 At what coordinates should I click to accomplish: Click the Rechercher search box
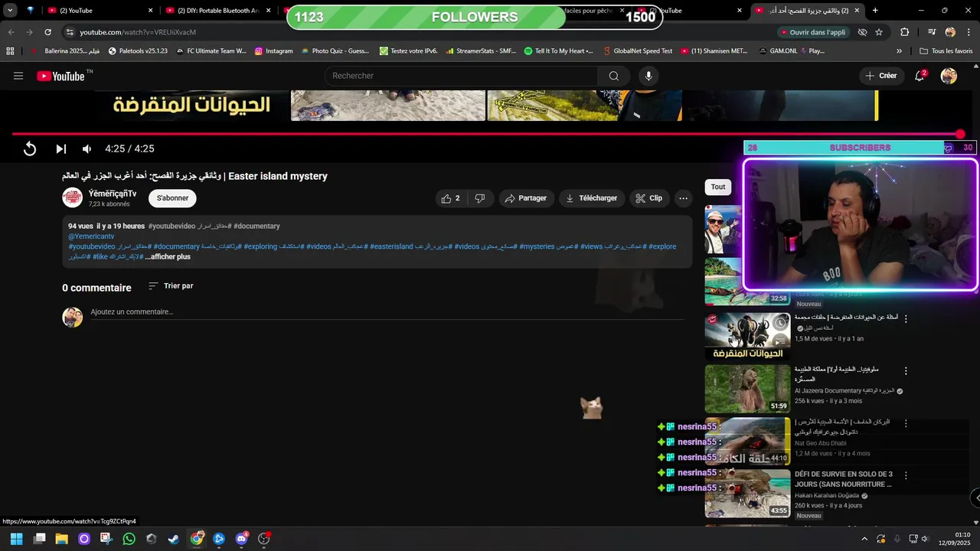pyautogui.click(x=462, y=76)
